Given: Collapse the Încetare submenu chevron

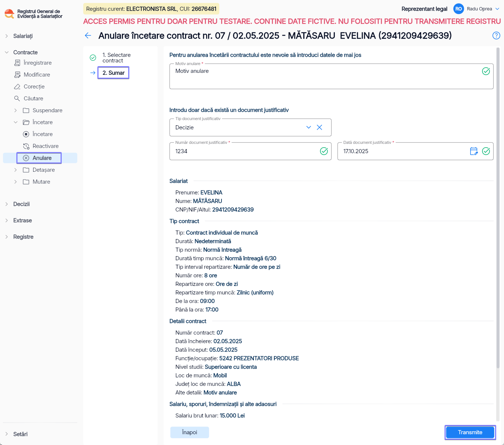Looking at the screenshot, I should pos(16,122).
